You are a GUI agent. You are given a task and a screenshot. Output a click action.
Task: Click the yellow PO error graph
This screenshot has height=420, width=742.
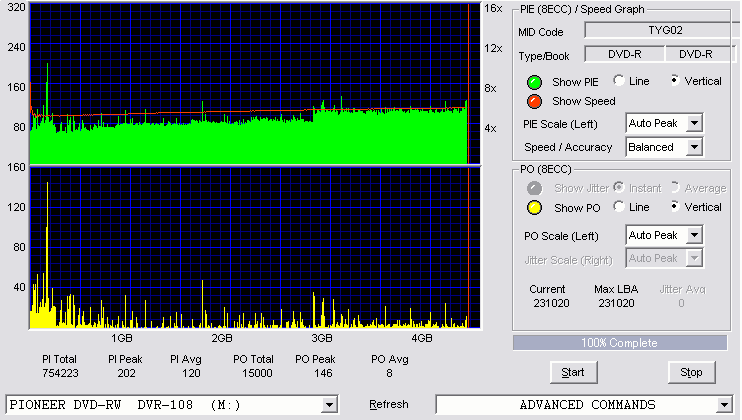click(x=255, y=248)
